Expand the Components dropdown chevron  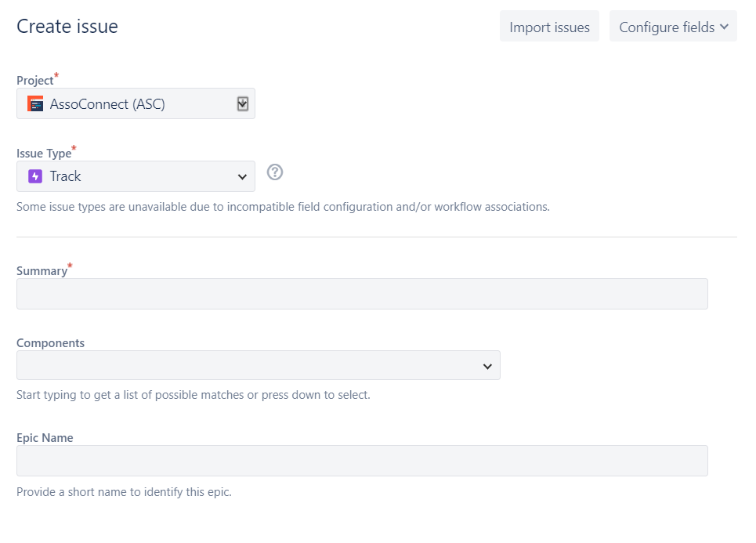[487, 367]
